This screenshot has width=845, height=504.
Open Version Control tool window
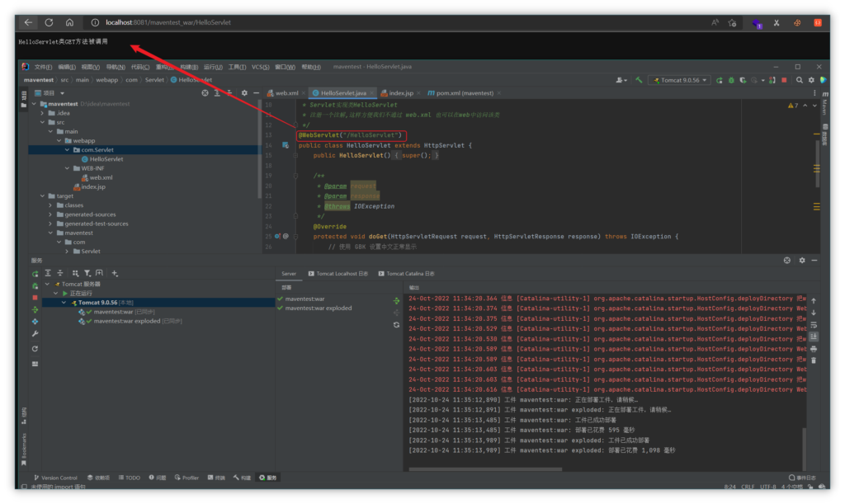point(55,478)
